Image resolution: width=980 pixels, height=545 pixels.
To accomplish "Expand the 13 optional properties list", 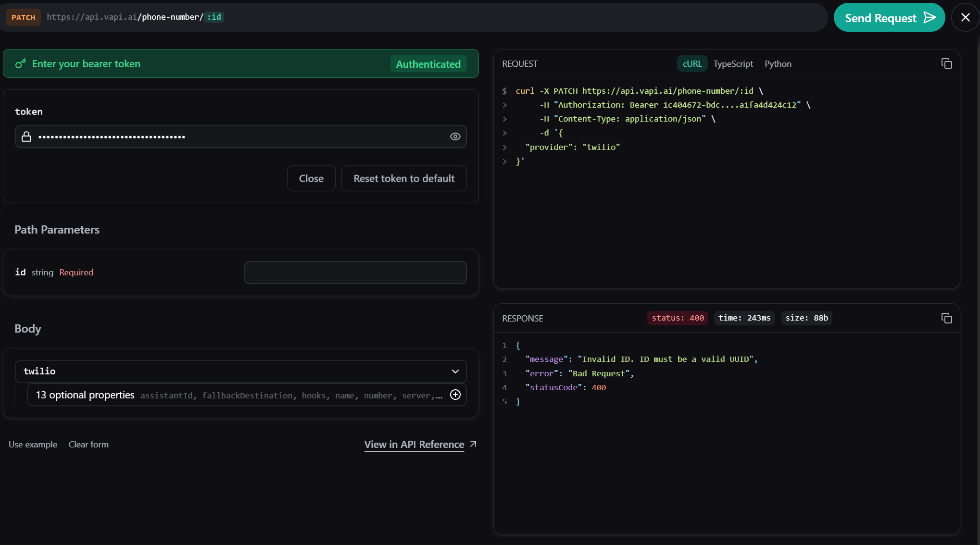I will pyautogui.click(x=85, y=395).
